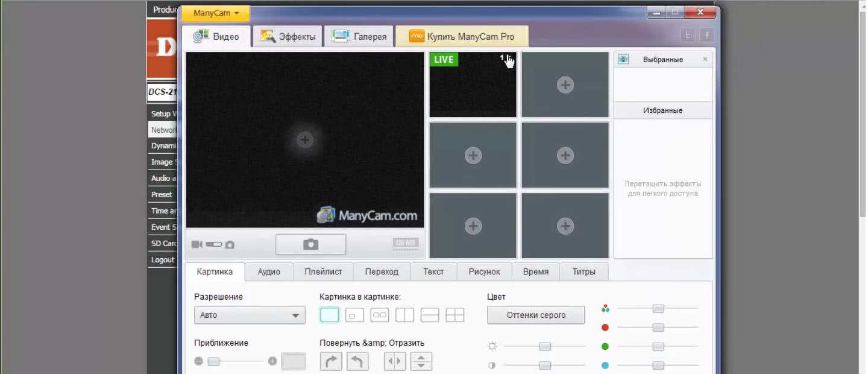This screenshot has width=868, height=374.
Task: Flip video vertically
Action: pyautogui.click(x=421, y=361)
